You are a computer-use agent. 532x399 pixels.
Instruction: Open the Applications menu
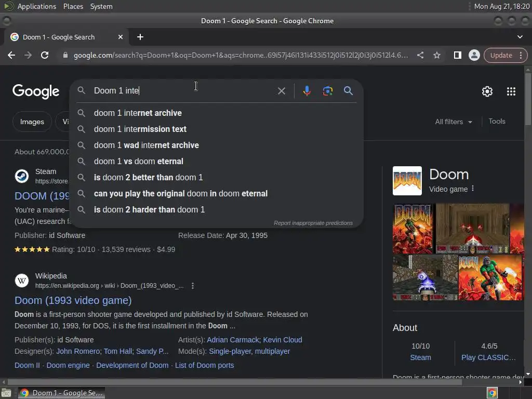click(37, 6)
